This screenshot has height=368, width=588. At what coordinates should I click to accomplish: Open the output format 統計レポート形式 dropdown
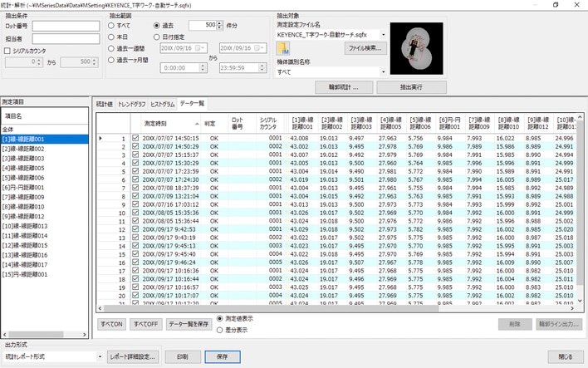tap(100, 356)
